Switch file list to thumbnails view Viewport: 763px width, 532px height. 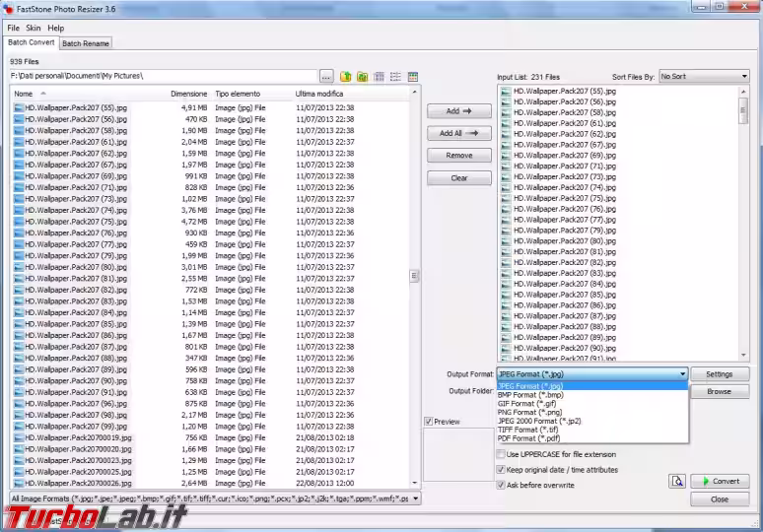[413, 76]
